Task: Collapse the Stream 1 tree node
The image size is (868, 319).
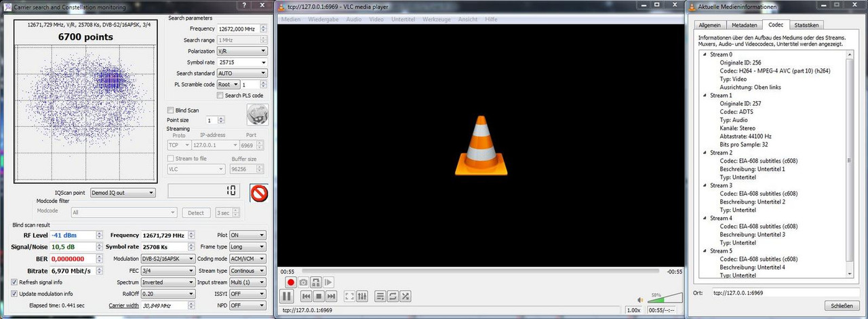Action: [x=705, y=96]
